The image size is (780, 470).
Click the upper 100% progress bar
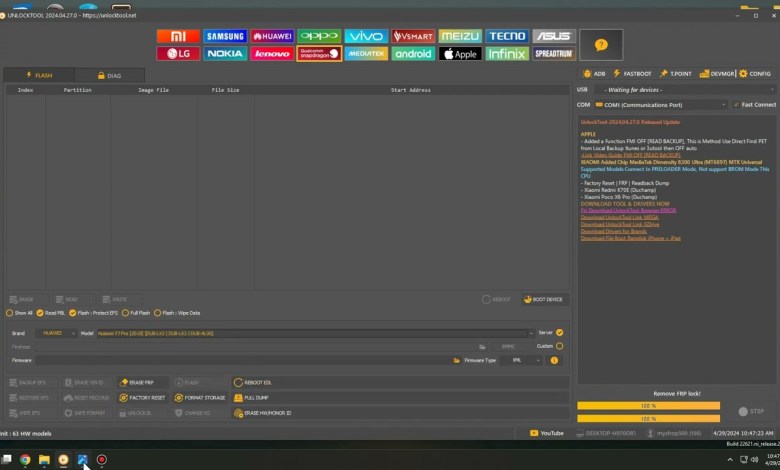pos(648,406)
